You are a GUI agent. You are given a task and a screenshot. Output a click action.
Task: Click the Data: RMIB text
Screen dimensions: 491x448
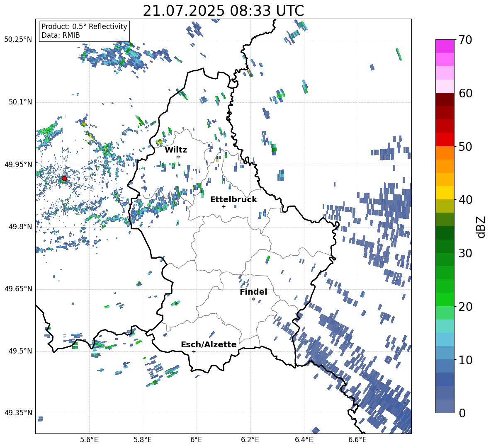(x=61, y=35)
